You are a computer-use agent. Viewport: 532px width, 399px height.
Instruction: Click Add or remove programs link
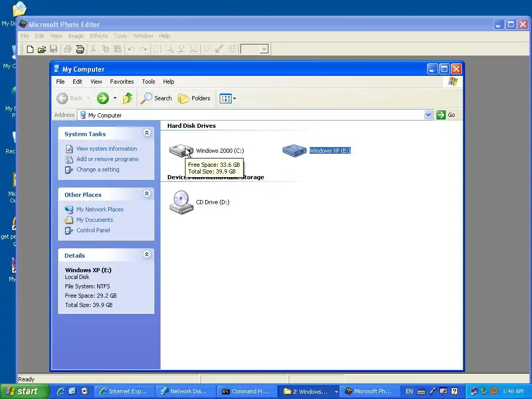pyautogui.click(x=107, y=159)
